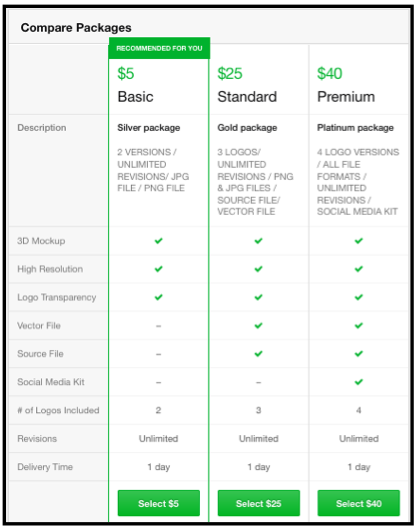
Task: Pick the Select $40 button
Action: (x=358, y=503)
